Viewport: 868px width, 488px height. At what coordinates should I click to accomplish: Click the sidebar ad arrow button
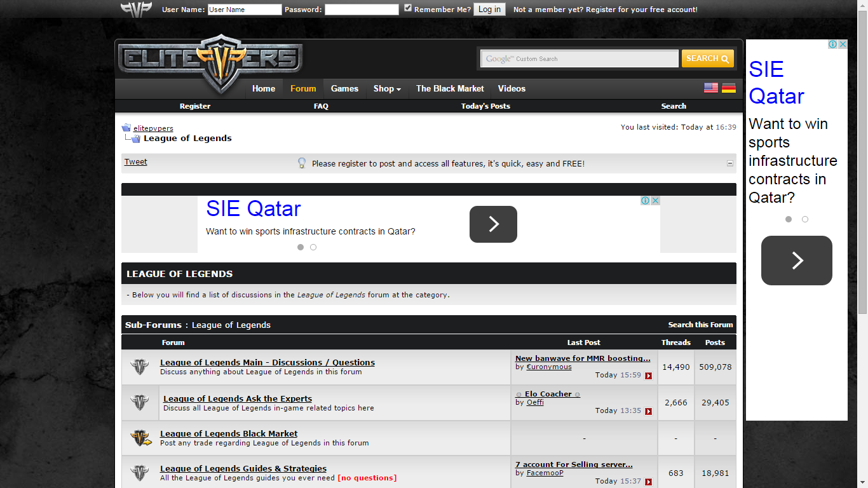click(x=797, y=261)
